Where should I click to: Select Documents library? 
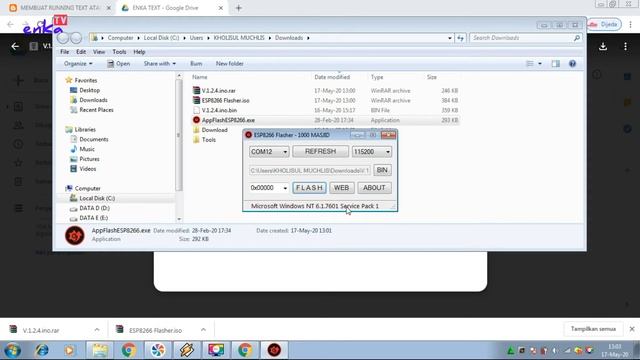tap(94, 139)
